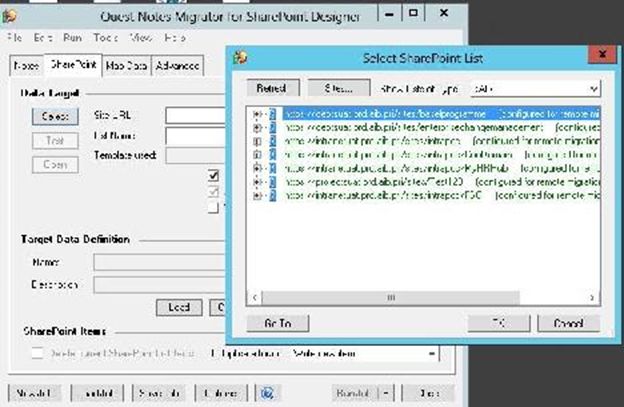
Task: Click the Test button under Data Target
Action: point(55,140)
